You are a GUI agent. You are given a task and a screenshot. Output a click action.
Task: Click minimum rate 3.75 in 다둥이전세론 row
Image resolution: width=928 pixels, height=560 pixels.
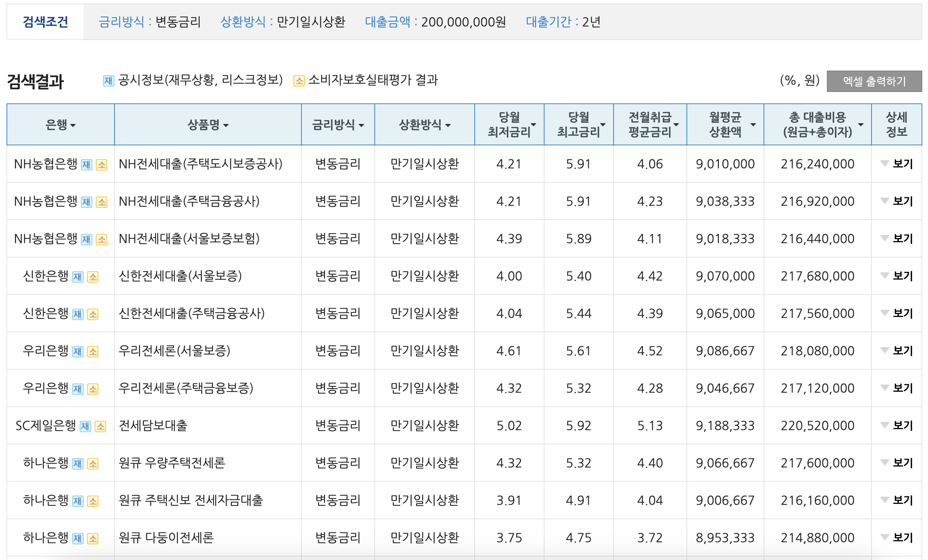(x=509, y=538)
